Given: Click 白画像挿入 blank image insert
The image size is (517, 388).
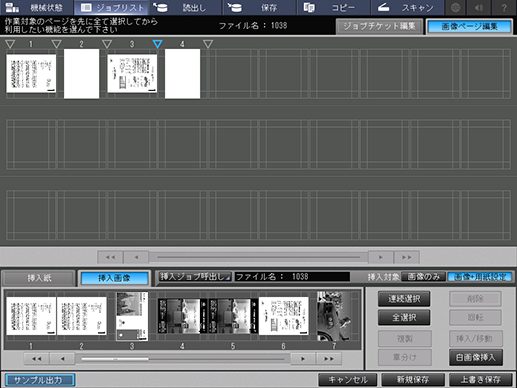Looking at the screenshot, I should pyautogui.click(x=476, y=357).
